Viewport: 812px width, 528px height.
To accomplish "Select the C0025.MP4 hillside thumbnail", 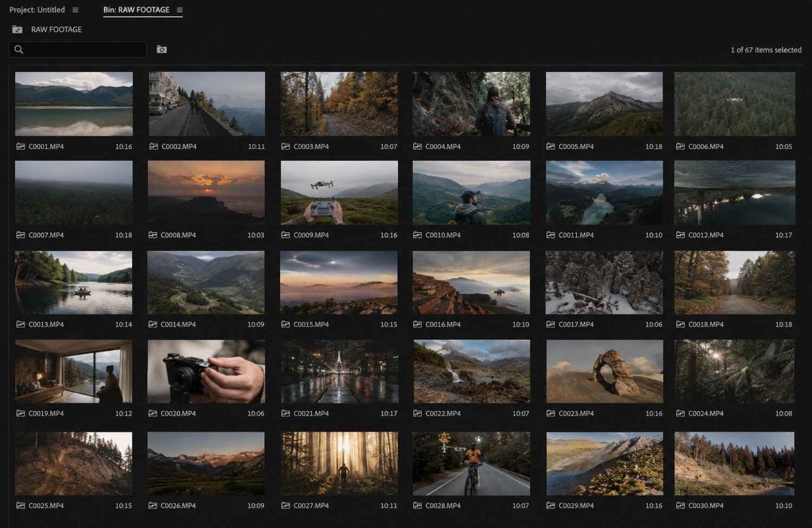I will (74, 464).
